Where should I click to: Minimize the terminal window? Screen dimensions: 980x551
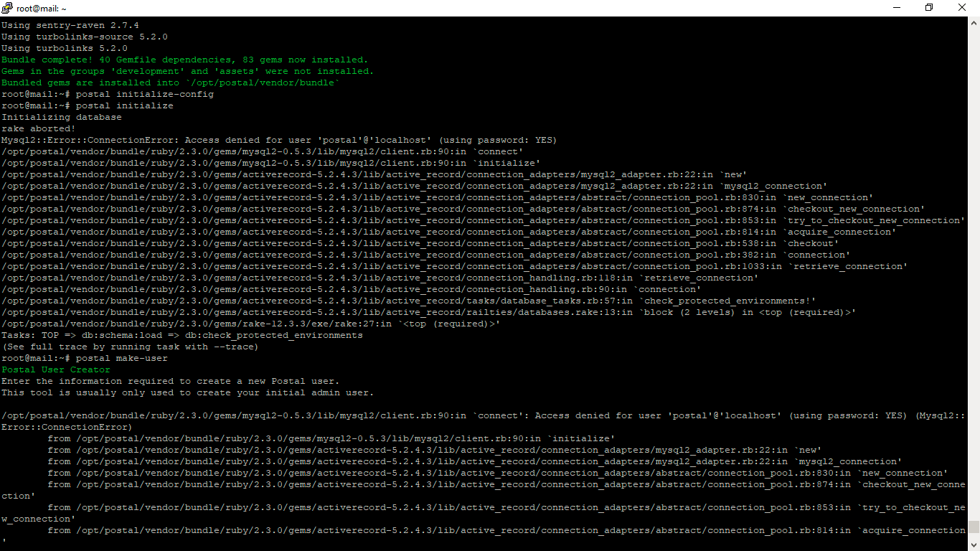pos(897,7)
